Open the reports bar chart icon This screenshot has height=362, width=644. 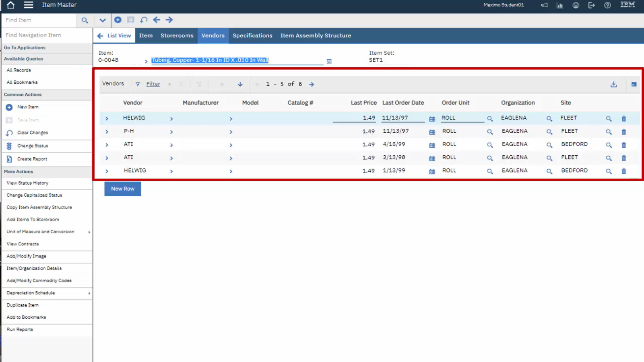[559, 5]
